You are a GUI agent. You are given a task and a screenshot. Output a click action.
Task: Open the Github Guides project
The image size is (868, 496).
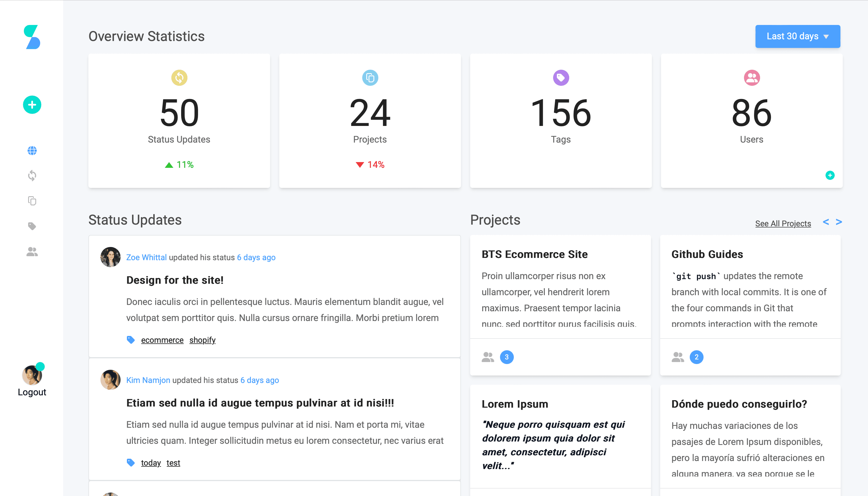707,254
